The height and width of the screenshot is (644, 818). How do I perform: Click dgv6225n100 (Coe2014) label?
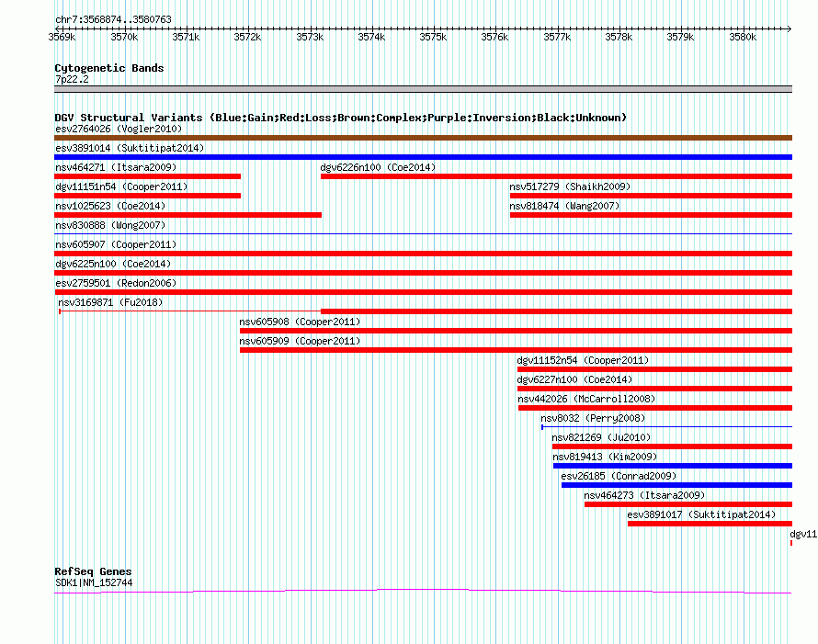(x=113, y=264)
